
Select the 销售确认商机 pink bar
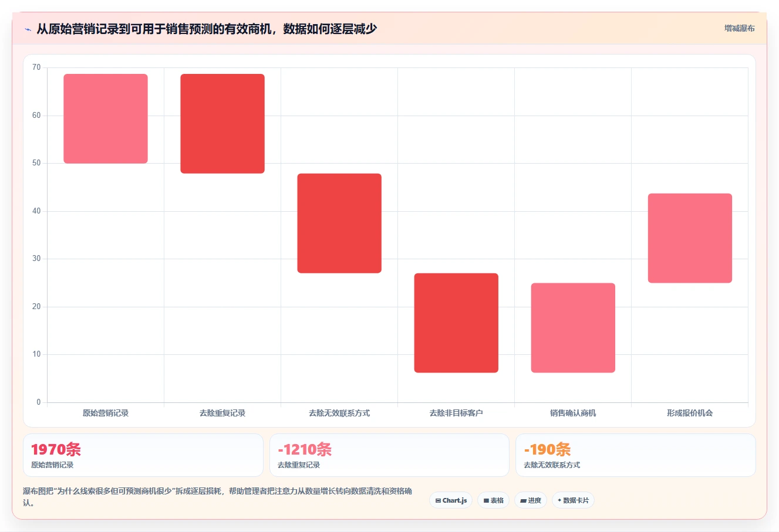point(573,328)
